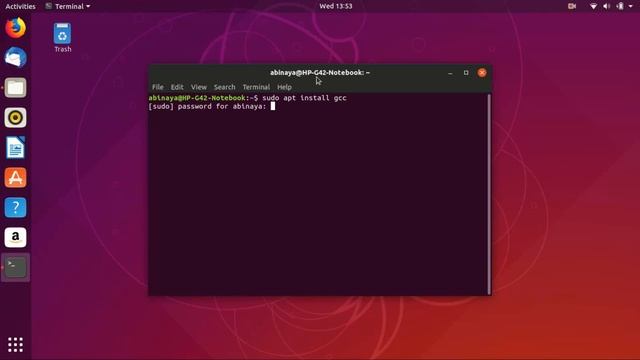
Task: Open Firefox from the dock
Action: [16, 28]
